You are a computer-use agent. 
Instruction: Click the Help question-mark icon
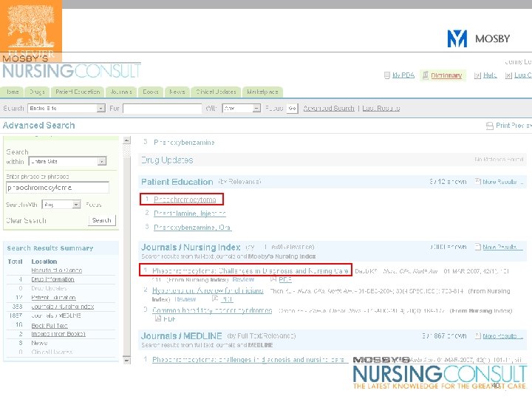click(477, 75)
